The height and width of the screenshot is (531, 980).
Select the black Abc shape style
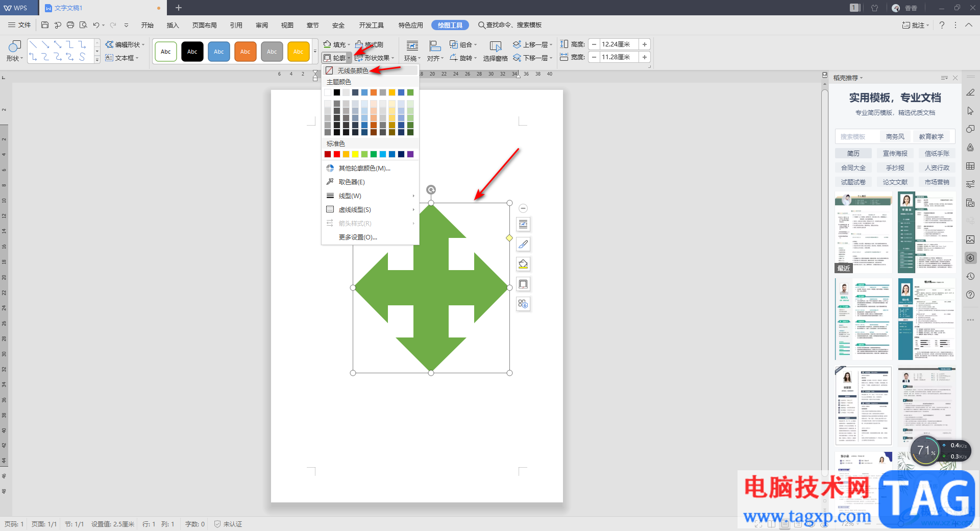192,52
